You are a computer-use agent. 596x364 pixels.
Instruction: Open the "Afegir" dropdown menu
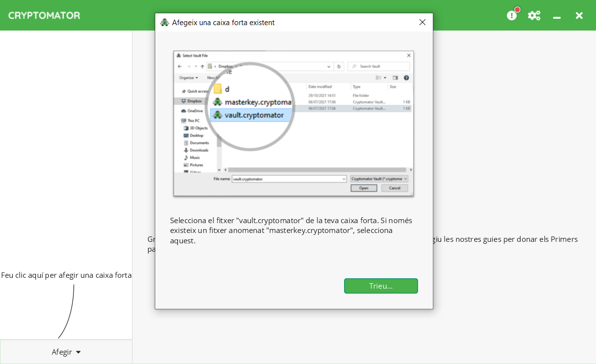(x=66, y=352)
